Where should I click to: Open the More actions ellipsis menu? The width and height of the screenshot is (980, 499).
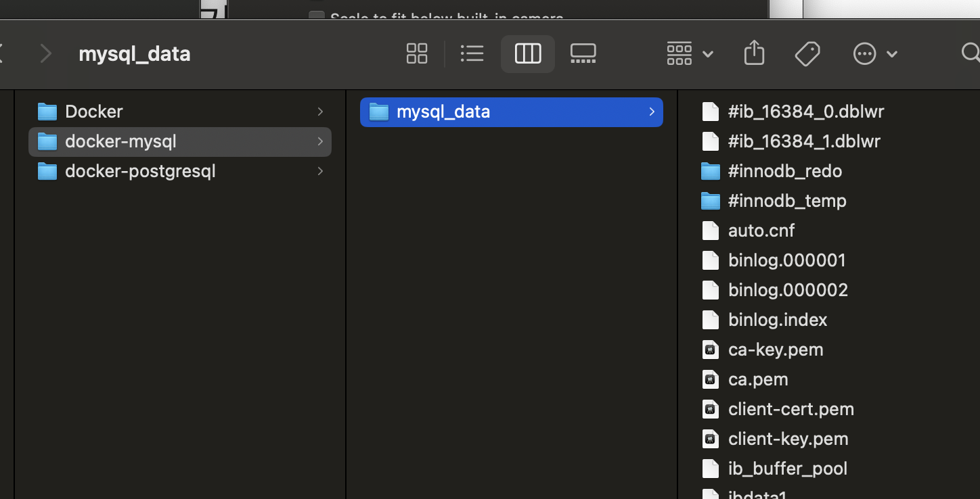pyautogui.click(x=875, y=53)
